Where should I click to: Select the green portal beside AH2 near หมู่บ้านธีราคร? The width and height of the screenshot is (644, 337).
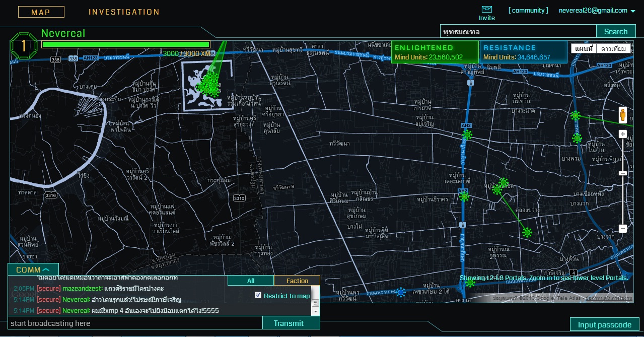[464, 197]
